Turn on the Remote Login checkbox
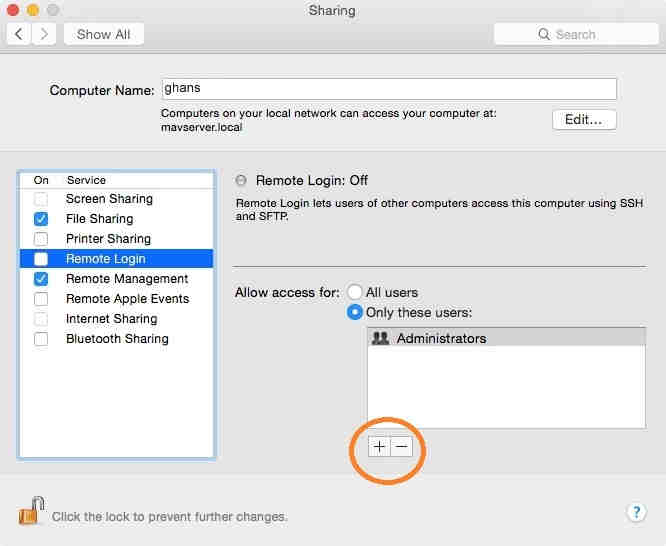This screenshot has width=666, height=546. (41, 259)
